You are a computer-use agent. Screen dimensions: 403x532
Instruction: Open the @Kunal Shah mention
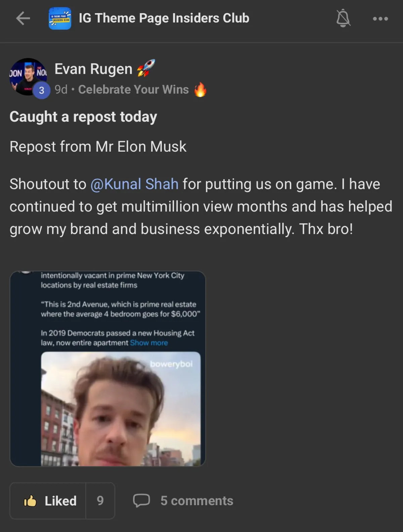pyautogui.click(x=134, y=184)
